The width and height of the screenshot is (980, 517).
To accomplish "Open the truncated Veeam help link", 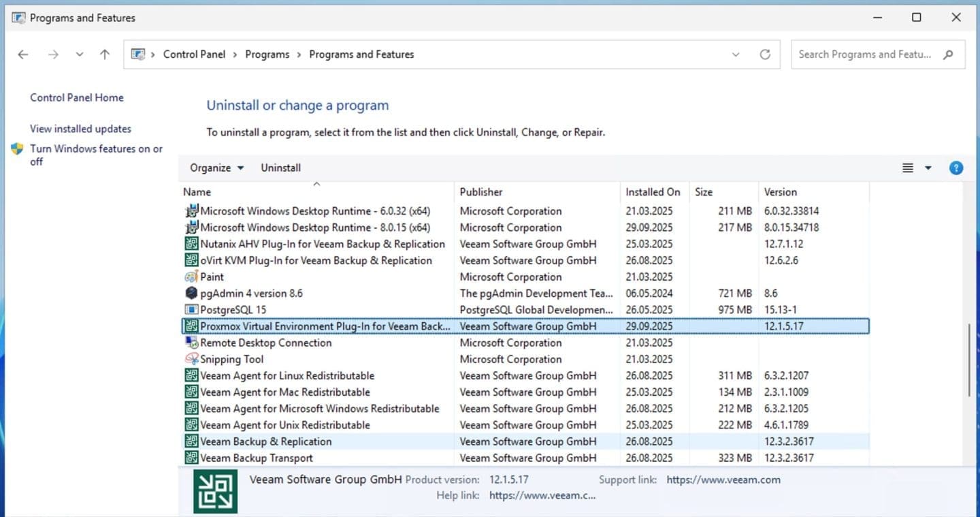I will (542, 495).
